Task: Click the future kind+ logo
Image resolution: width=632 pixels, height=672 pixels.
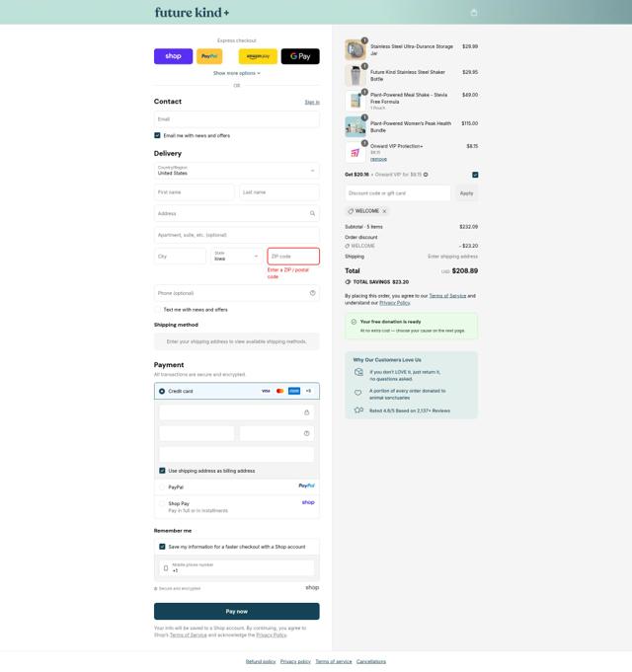Action: [193, 13]
